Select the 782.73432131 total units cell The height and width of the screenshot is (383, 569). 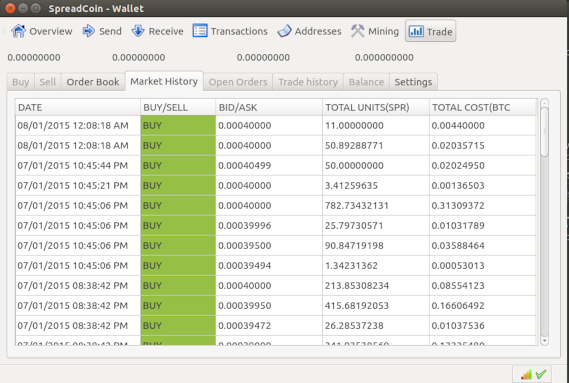coord(376,205)
